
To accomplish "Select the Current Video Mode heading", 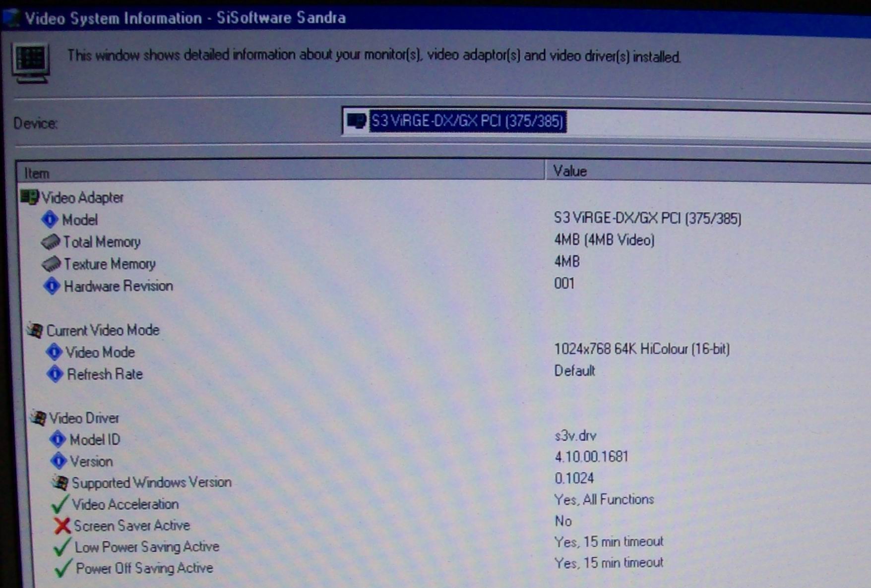I will pos(103,330).
